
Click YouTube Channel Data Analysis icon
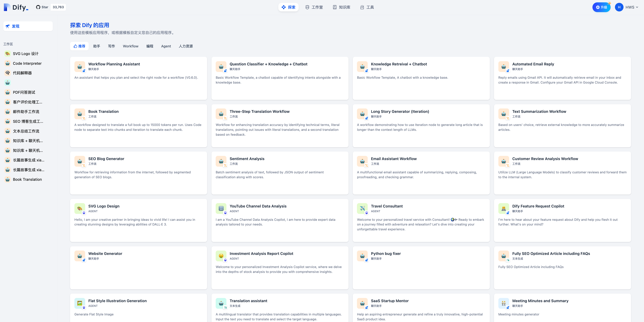[221, 208]
